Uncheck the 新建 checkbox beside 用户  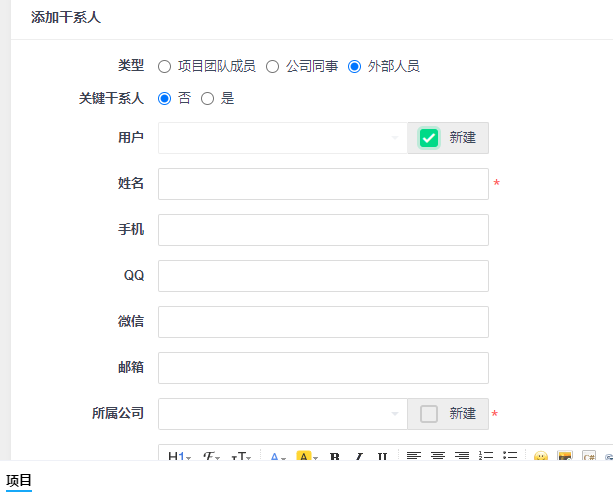coord(429,138)
